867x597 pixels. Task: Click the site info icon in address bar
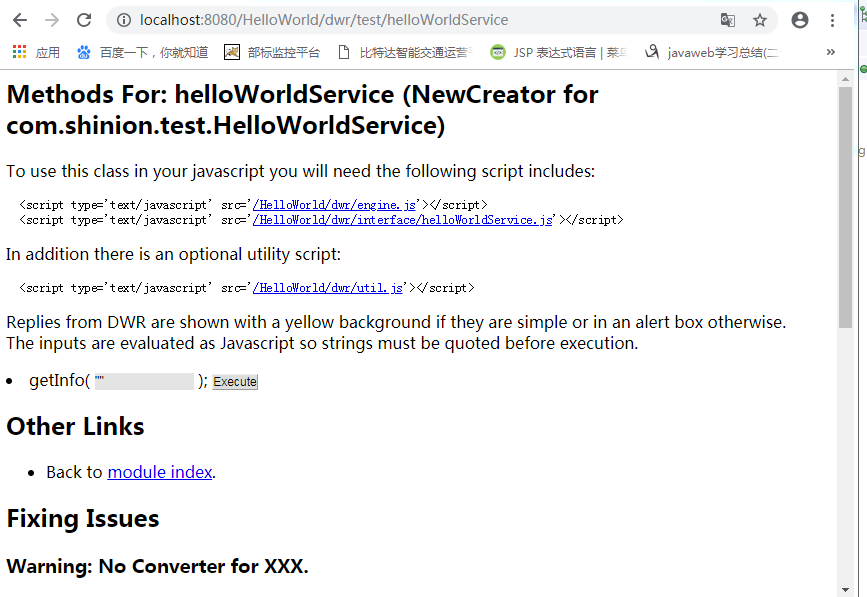click(124, 20)
